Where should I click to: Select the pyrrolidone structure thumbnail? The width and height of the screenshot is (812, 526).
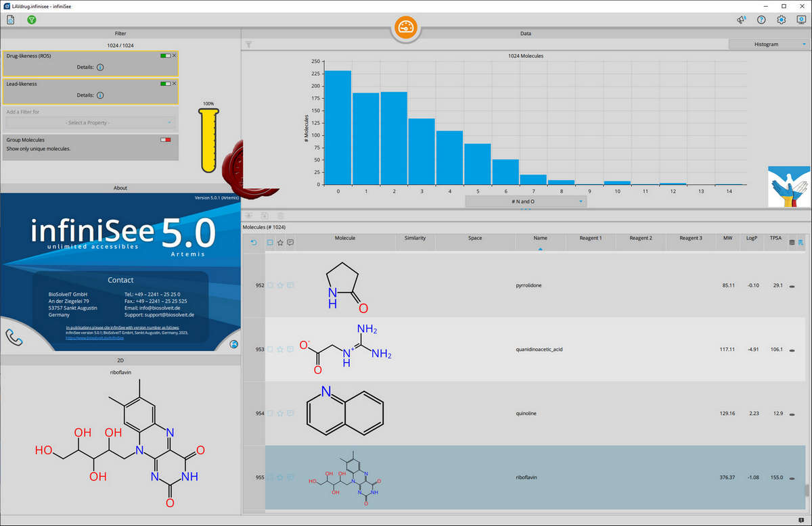346,286
